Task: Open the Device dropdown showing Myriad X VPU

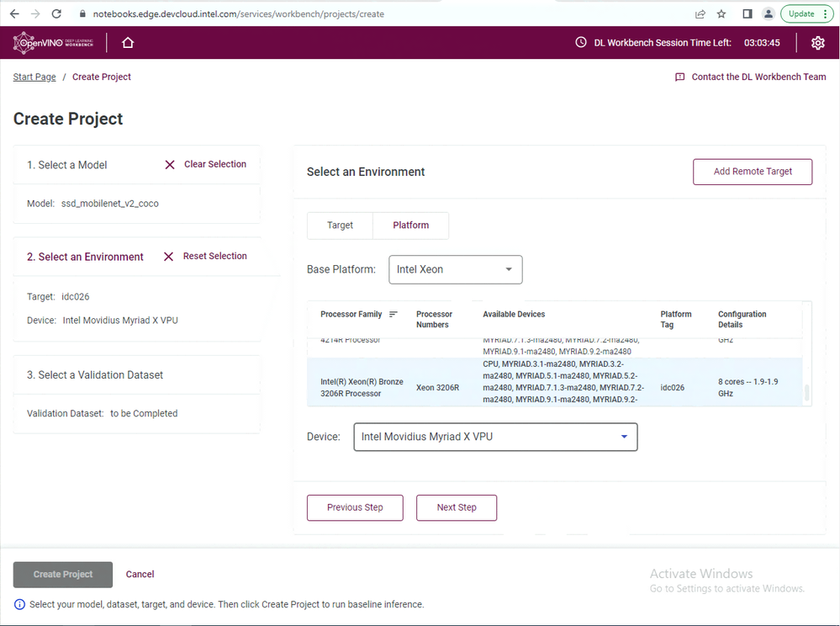Action: click(495, 437)
